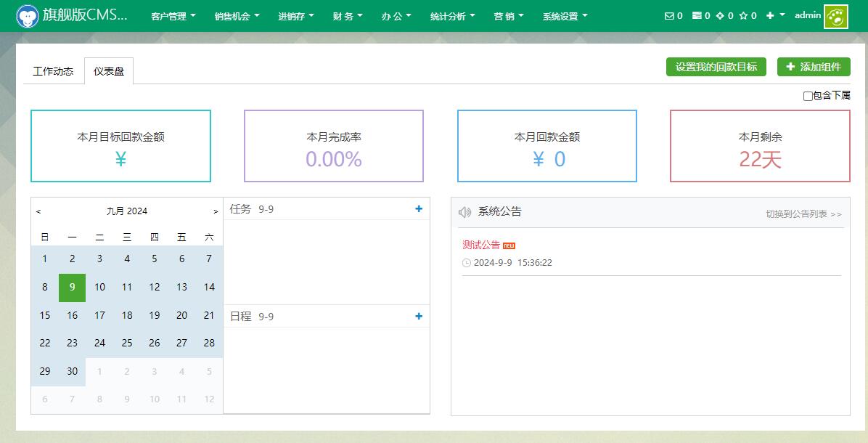Open the mail envelope notification icon
Image resolution: width=868 pixels, height=443 pixels.
669,16
